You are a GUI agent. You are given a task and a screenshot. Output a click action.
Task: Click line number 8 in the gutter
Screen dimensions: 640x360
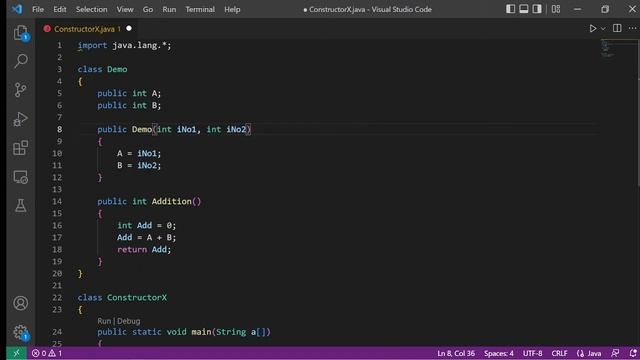tap(60, 129)
